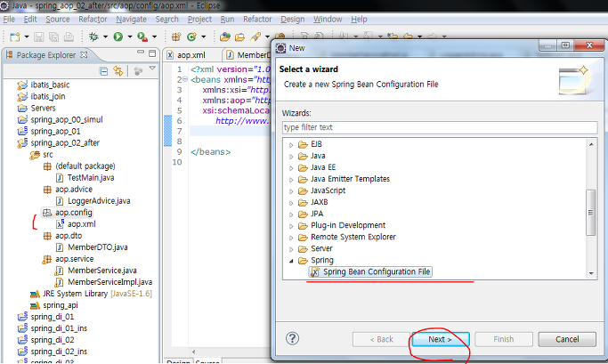Expand the Server wizard category
Image resolution: width=608 pixels, height=364 pixels.
(x=291, y=249)
